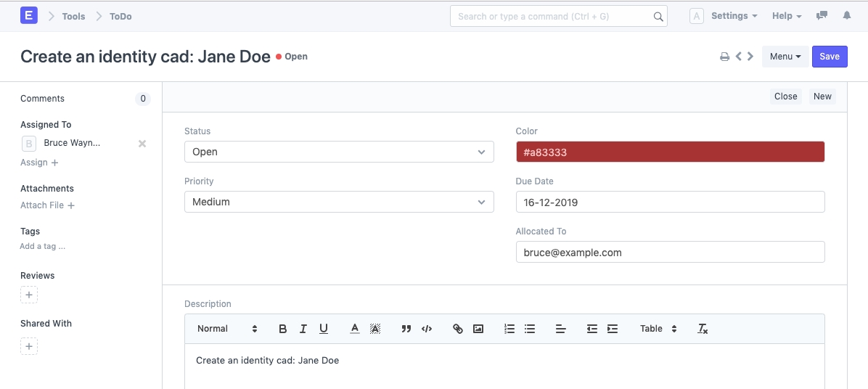
Task: Open the notifications bell
Action: pyautogui.click(x=846, y=16)
